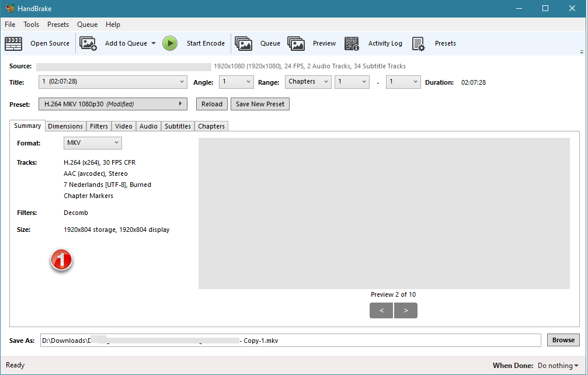Screen dimensions: 588x375
Task: Click the '7 Nederlands [UTF-8], Burned' text
Action: point(107,185)
